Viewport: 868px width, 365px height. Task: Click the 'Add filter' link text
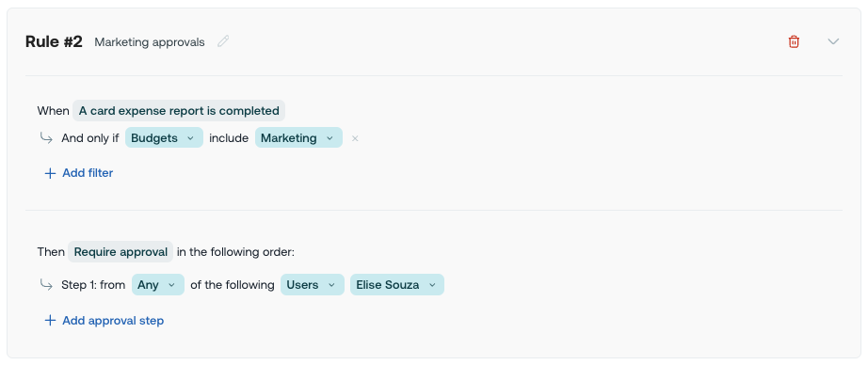[88, 173]
